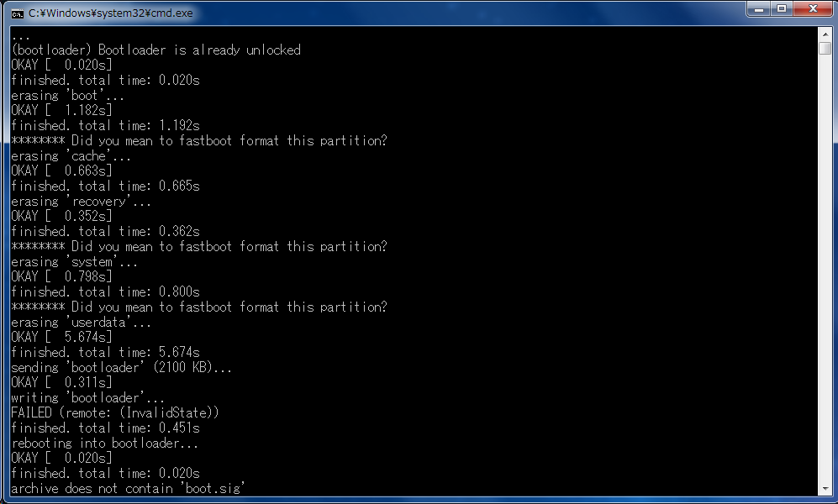Image resolution: width=838 pixels, height=504 pixels.
Task: Click the archive does not contain 'boot.sig' line
Action: pyautogui.click(x=128, y=489)
